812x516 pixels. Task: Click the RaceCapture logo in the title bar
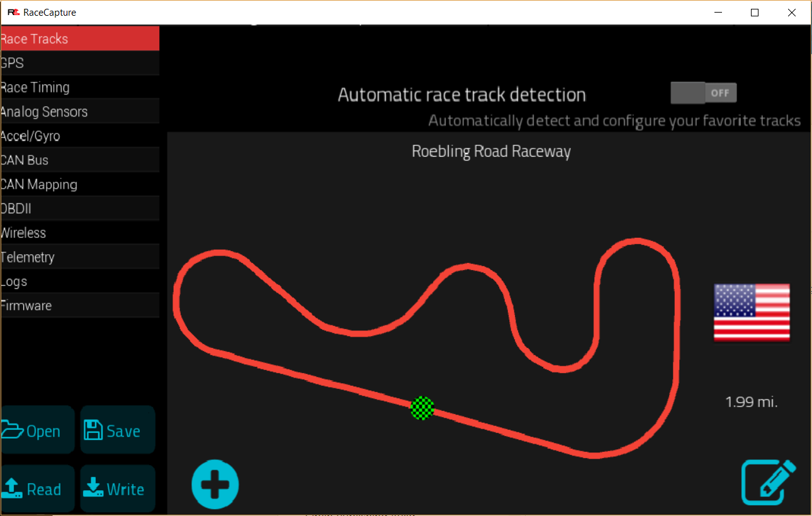pyautogui.click(x=13, y=13)
